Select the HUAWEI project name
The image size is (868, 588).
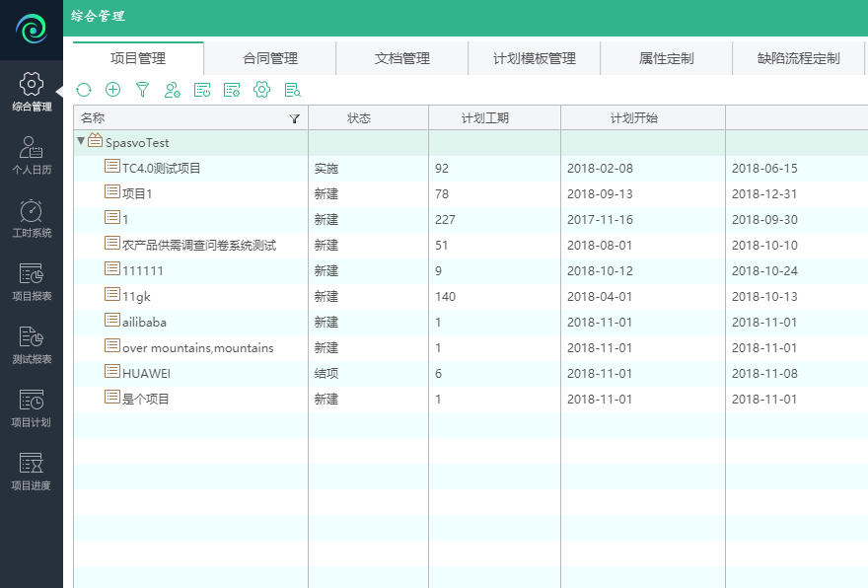click(146, 374)
